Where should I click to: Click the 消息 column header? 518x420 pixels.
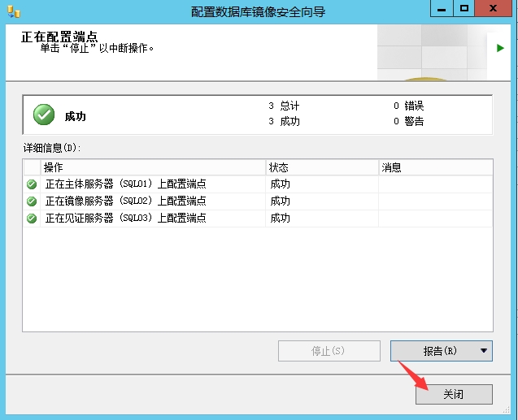click(x=435, y=167)
